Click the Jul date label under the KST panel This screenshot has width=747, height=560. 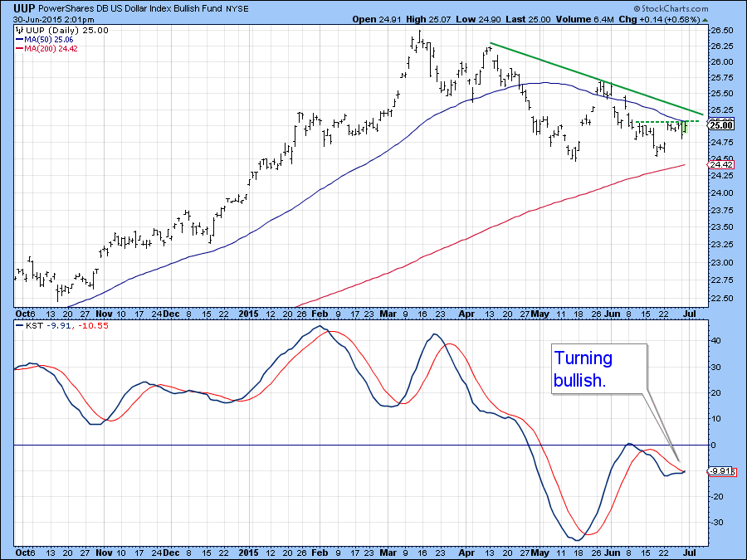pos(690,553)
